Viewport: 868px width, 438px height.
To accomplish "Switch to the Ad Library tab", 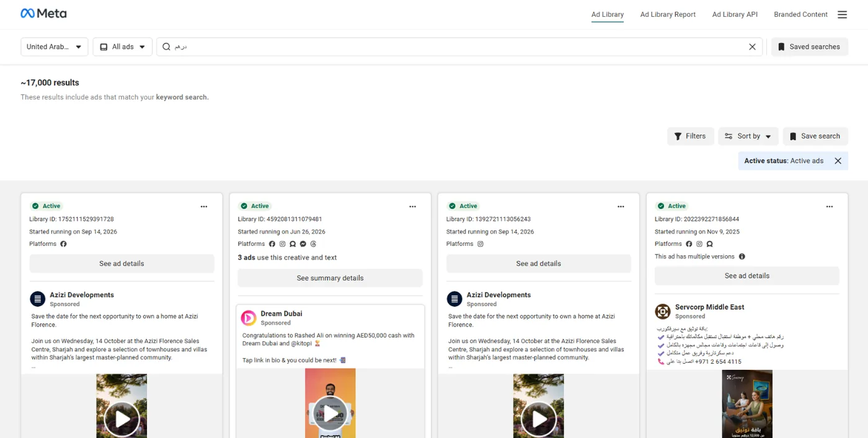I will (608, 14).
